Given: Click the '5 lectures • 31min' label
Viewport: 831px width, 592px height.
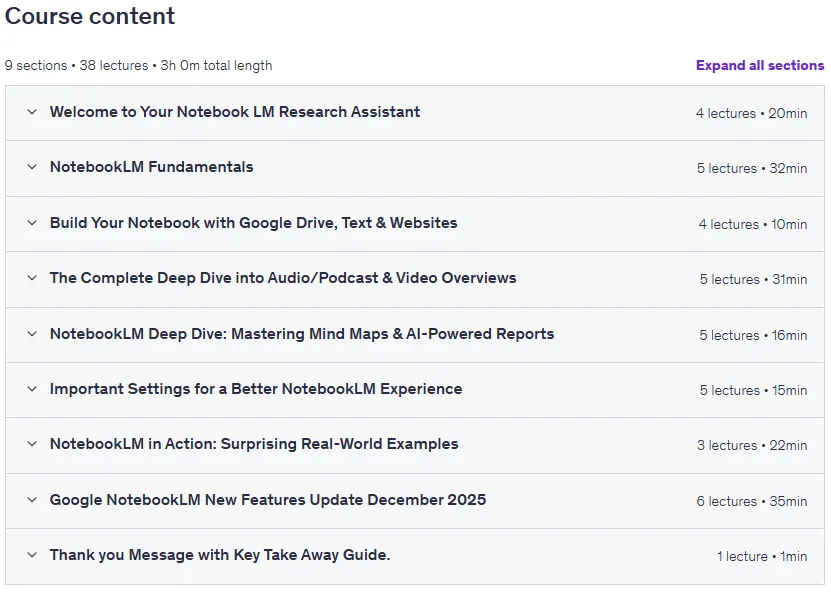Looking at the screenshot, I should click(754, 279).
